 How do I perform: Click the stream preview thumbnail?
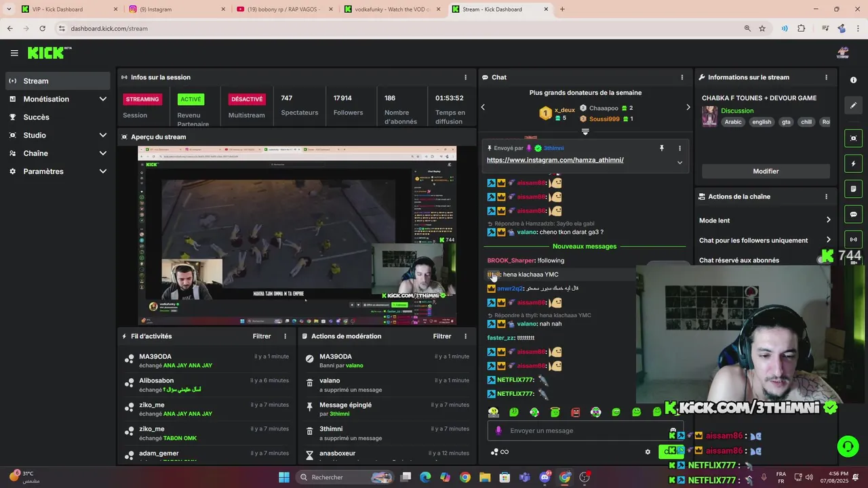pos(297,236)
